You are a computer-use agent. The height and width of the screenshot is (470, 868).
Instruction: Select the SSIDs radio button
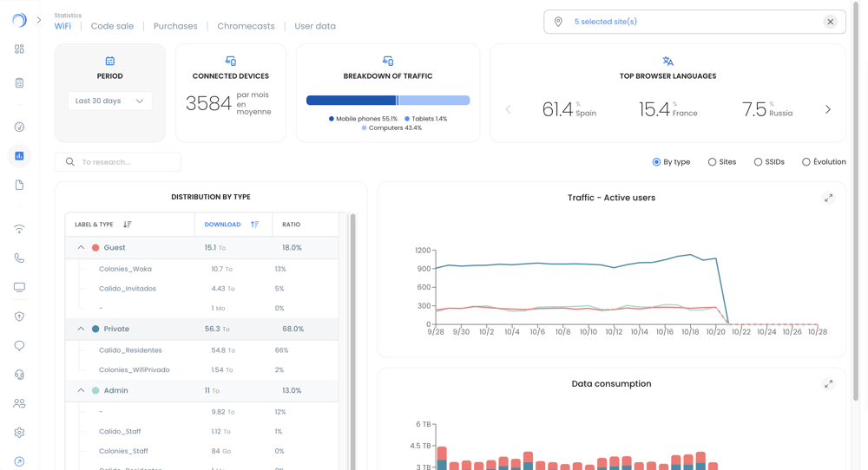coord(758,162)
